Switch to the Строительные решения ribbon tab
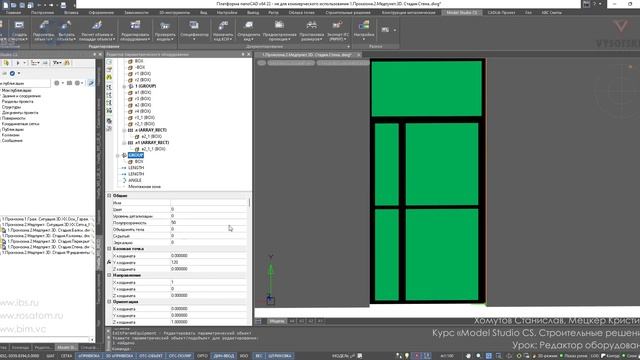Viewport: 640px width, 360px height. click(348, 13)
